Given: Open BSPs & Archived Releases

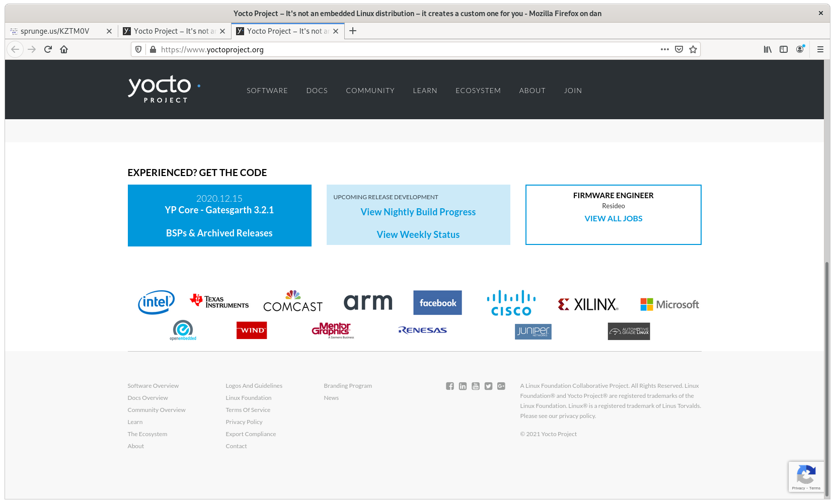Looking at the screenshot, I should coord(219,233).
